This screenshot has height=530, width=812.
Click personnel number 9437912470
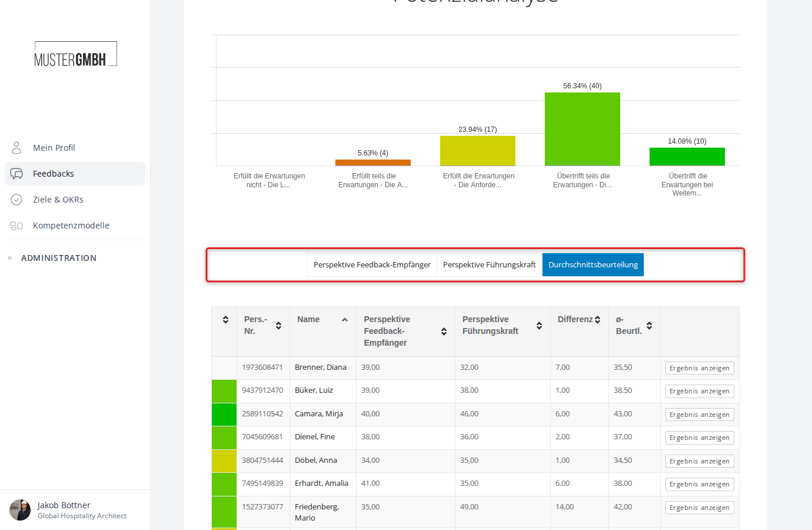point(262,390)
